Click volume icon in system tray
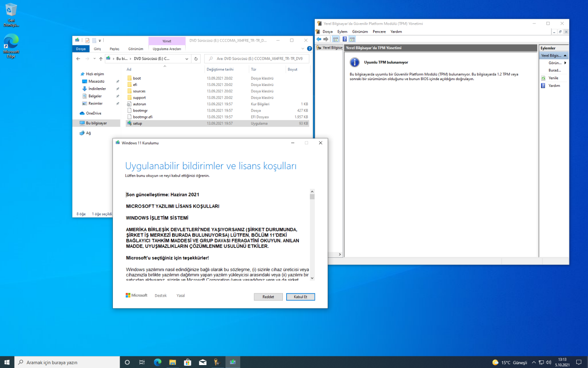 point(549,362)
